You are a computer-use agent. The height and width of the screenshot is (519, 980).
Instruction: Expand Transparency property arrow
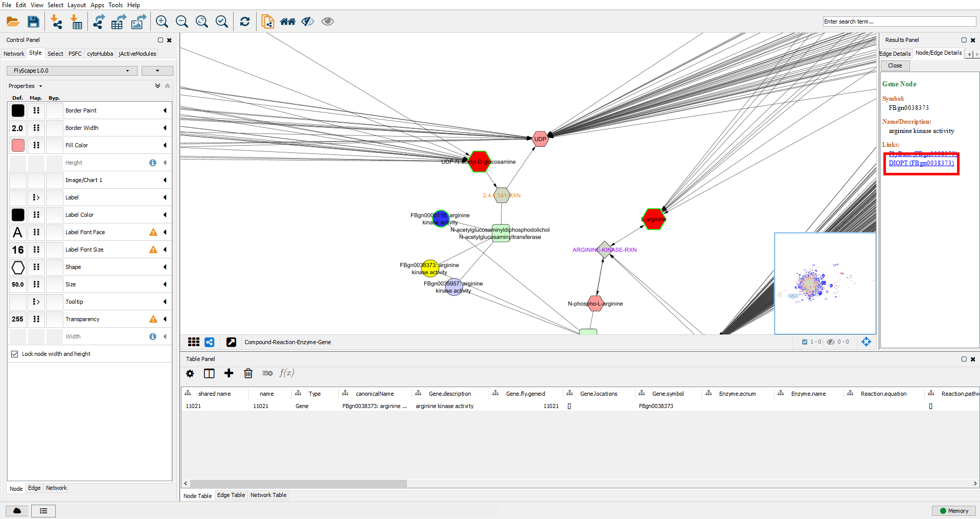tap(165, 319)
